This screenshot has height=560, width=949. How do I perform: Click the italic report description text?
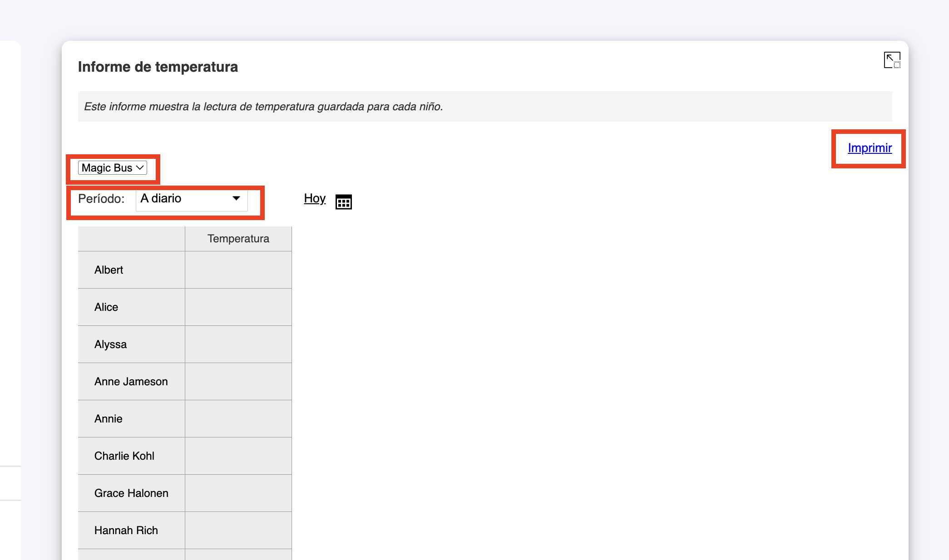tap(263, 107)
